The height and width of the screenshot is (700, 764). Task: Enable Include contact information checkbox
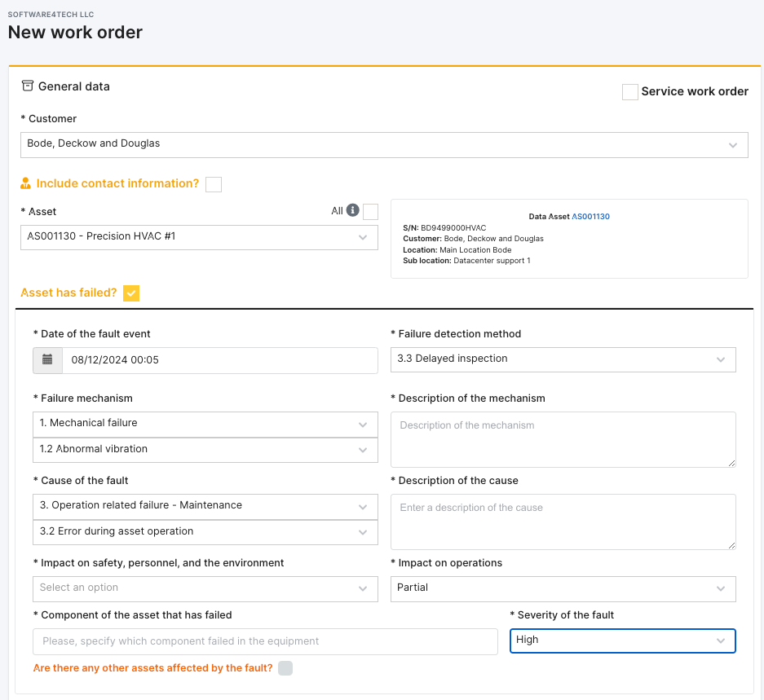click(214, 185)
